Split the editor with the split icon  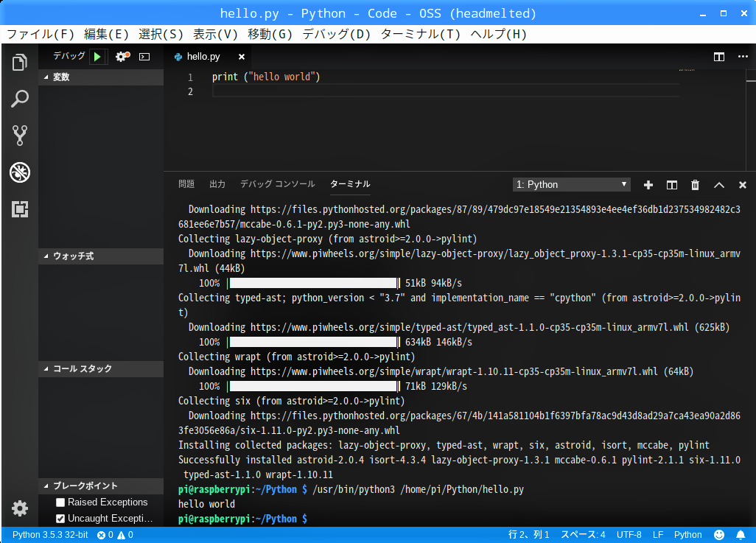click(719, 57)
